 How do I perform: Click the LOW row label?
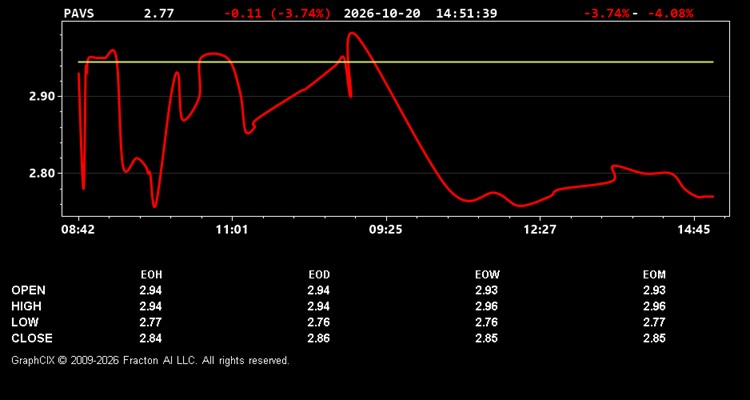coord(25,322)
